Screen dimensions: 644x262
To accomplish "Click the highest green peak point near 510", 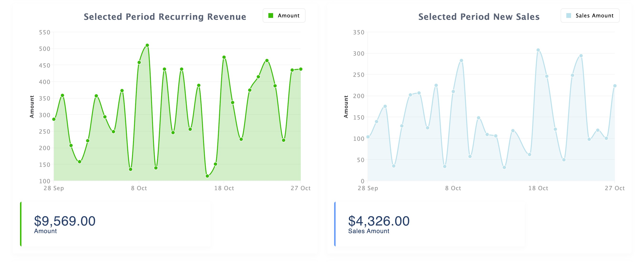I will click(x=147, y=45).
